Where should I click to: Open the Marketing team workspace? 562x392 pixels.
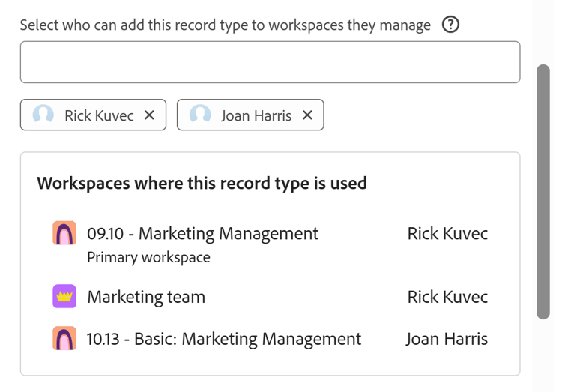[x=146, y=297]
